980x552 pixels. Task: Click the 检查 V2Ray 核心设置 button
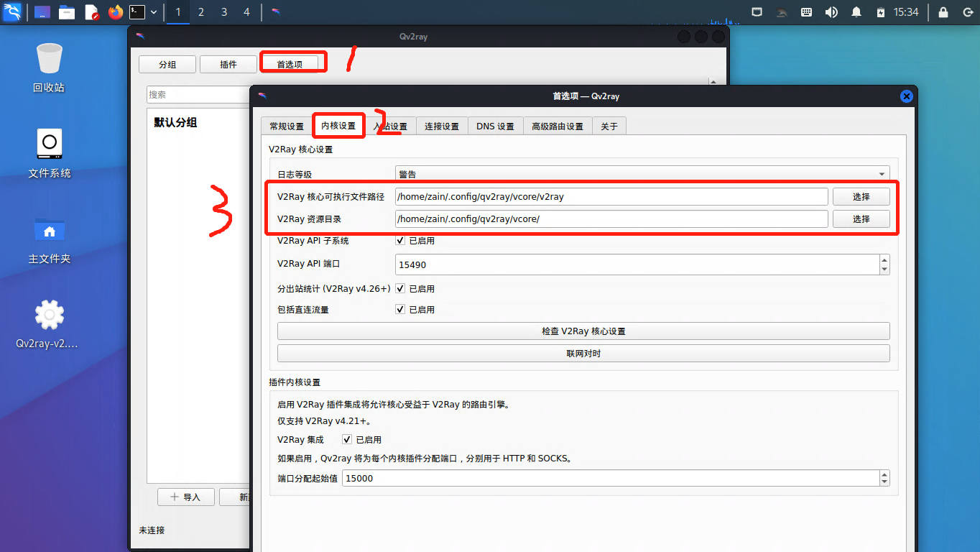[x=583, y=331]
